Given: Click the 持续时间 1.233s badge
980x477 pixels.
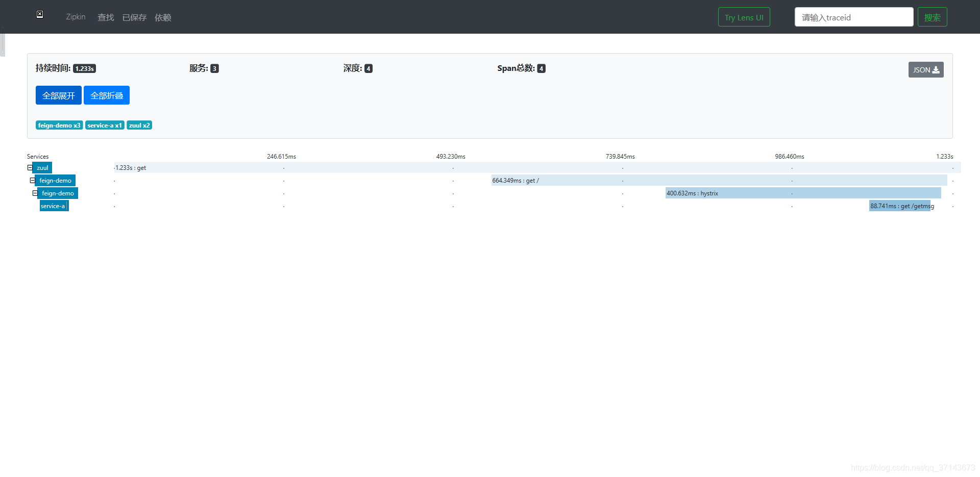Looking at the screenshot, I should point(85,68).
